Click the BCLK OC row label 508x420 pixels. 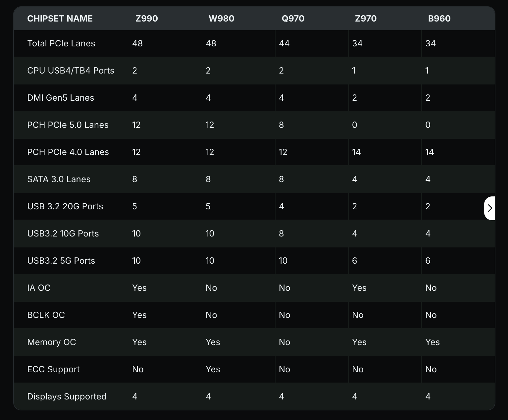pyautogui.click(x=46, y=315)
